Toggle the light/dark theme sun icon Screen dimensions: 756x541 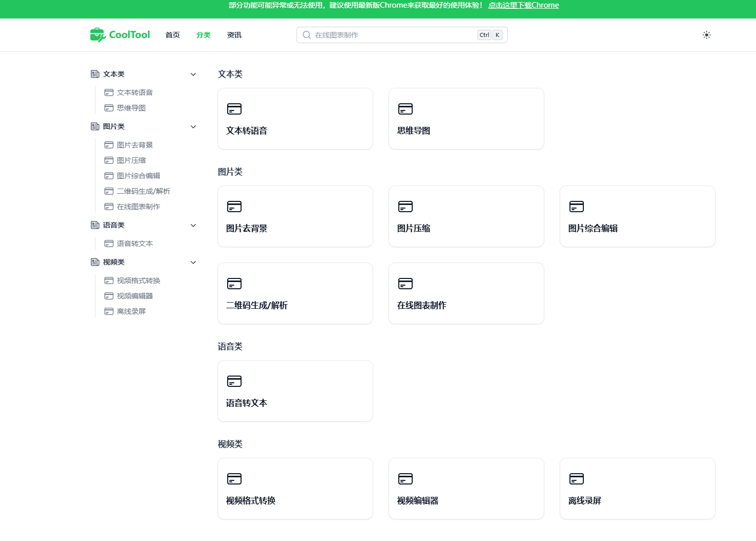707,35
